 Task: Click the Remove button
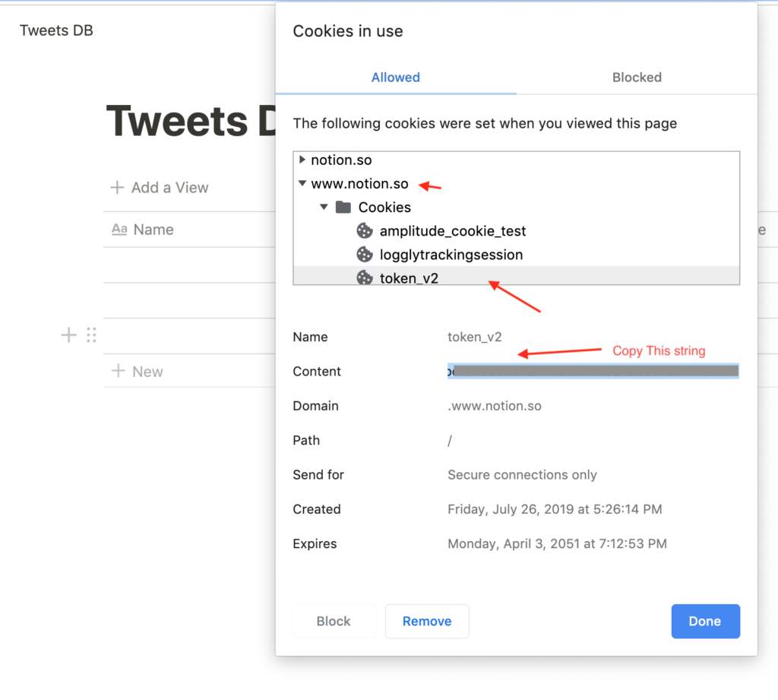point(427,621)
